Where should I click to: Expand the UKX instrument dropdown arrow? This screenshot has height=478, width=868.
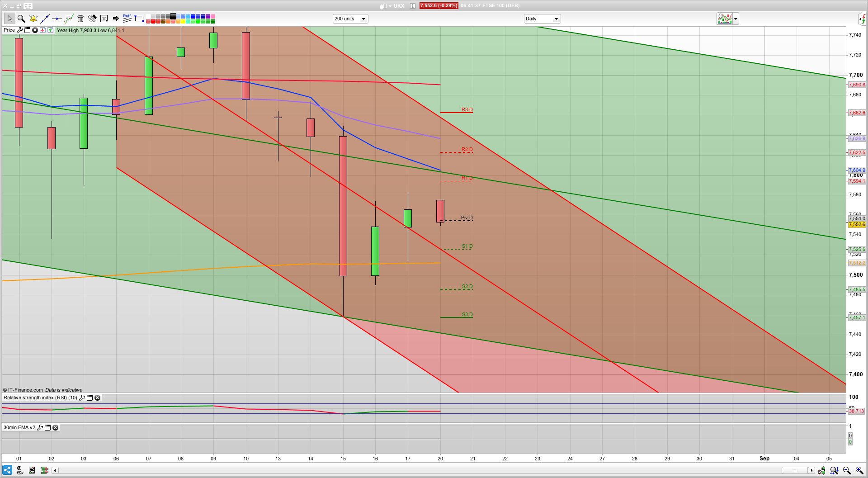[390, 6]
